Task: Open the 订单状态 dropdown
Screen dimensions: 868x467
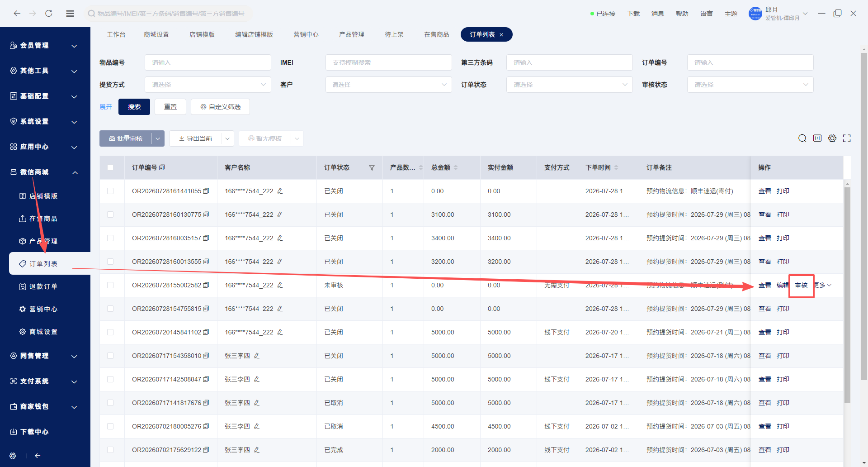Action: coord(570,85)
